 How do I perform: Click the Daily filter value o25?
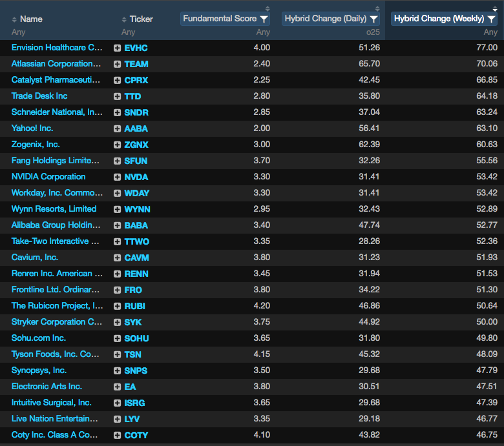373,32
